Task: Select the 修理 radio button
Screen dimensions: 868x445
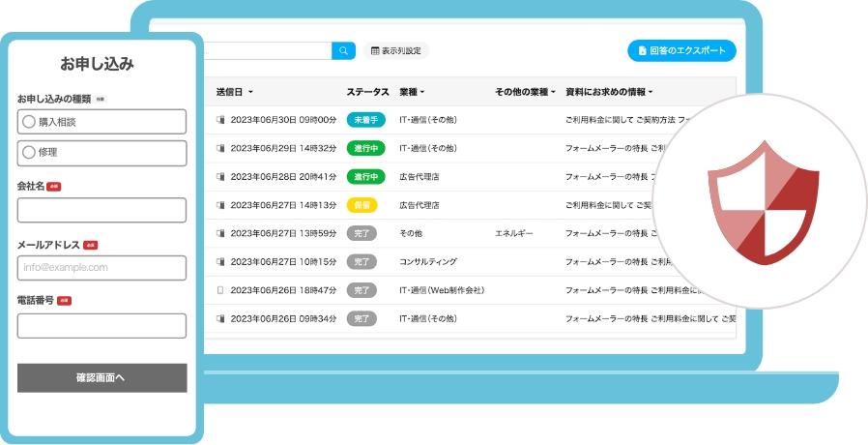Action: (x=29, y=153)
